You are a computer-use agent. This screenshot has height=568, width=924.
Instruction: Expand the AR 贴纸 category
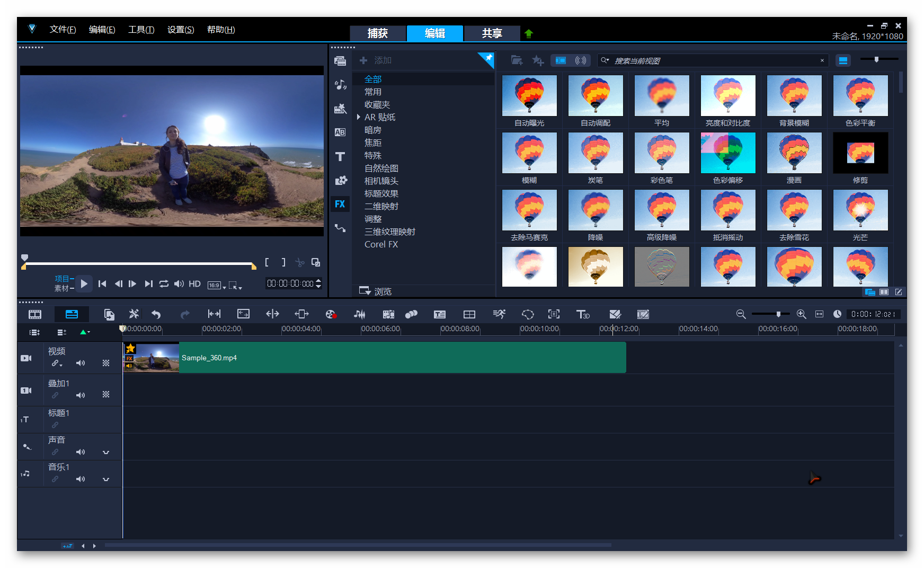(x=359, y=117)
